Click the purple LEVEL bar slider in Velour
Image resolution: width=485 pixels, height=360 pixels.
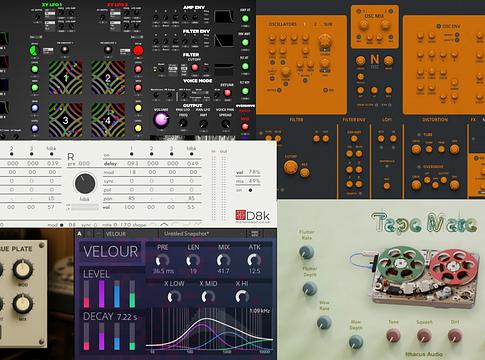pos(101,294)
